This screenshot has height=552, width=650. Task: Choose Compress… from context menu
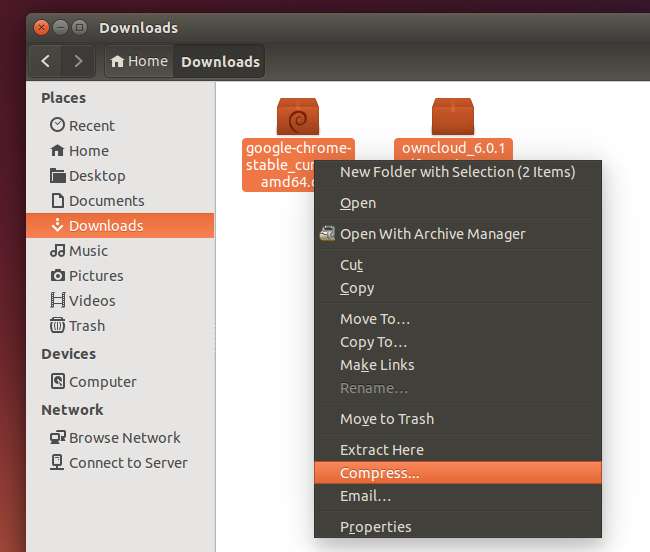(x=379, y=473)
